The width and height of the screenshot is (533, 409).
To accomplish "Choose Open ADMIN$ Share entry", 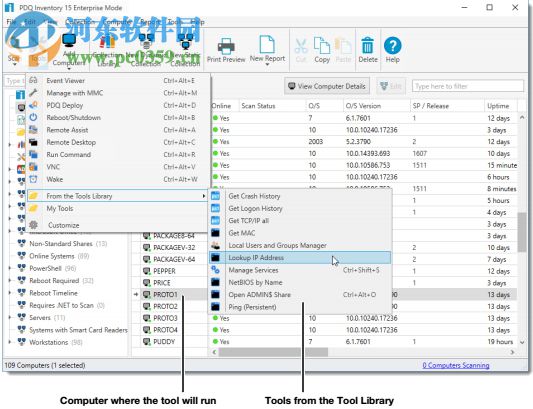I will [x=300, y=294].
